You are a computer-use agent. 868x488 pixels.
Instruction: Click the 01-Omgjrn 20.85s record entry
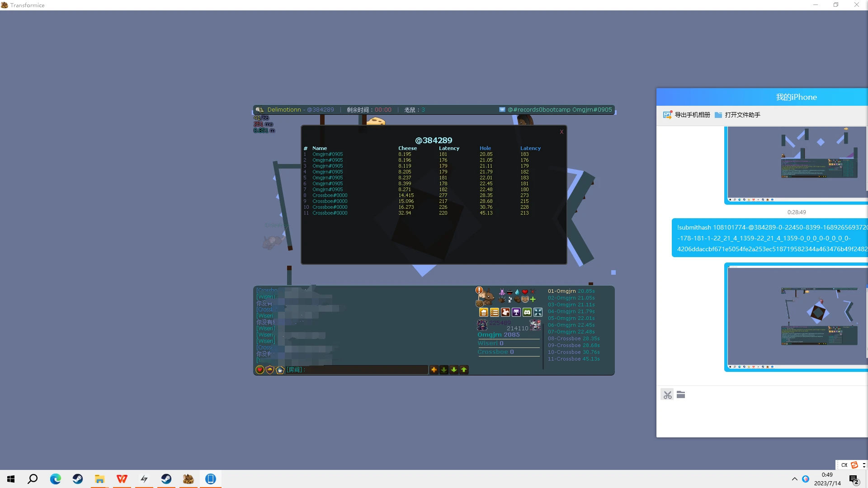click(571, 291)
